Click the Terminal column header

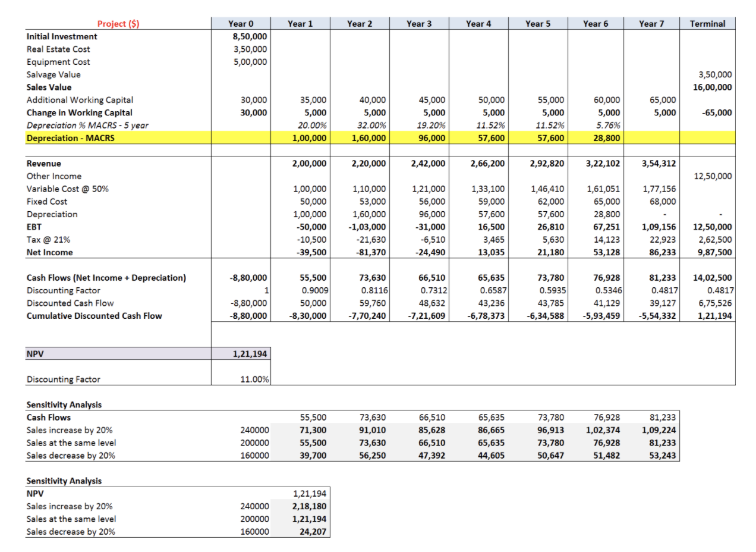click(x=707, y=24)
